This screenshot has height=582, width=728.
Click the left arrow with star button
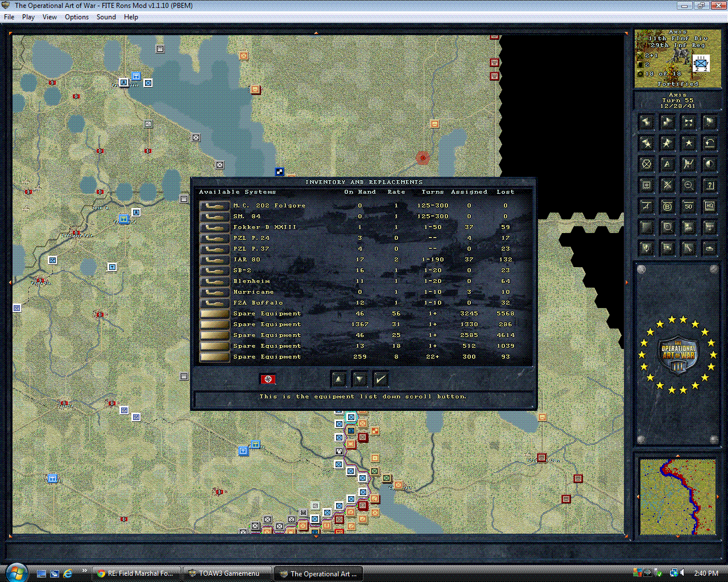tap(646, 143)
